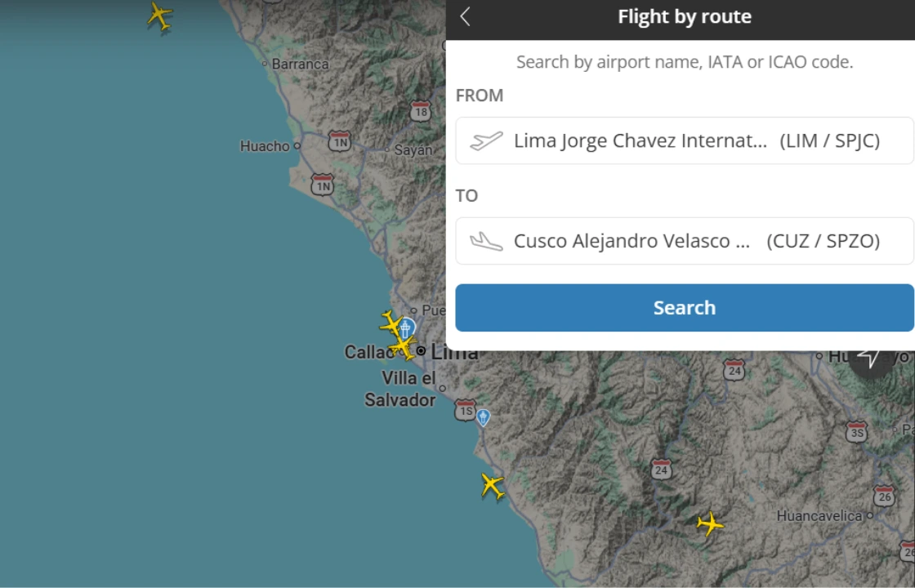
Task: Click the Flight by route panel title
Action: tap(685, 16)
